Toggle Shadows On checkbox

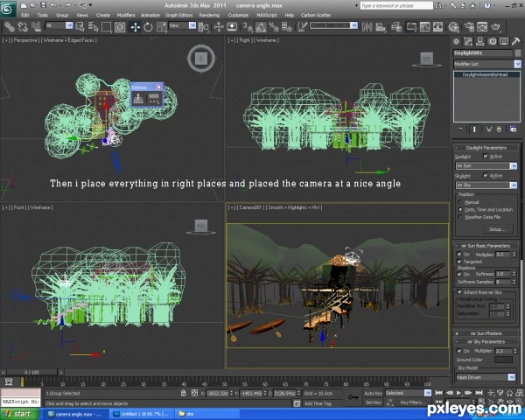(x=459, y=274)
